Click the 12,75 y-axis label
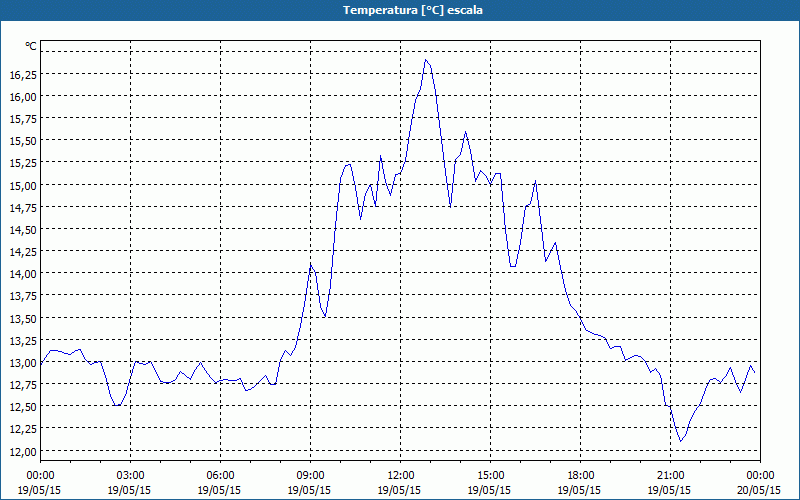800x500 pixels. (x=23, y=385)
